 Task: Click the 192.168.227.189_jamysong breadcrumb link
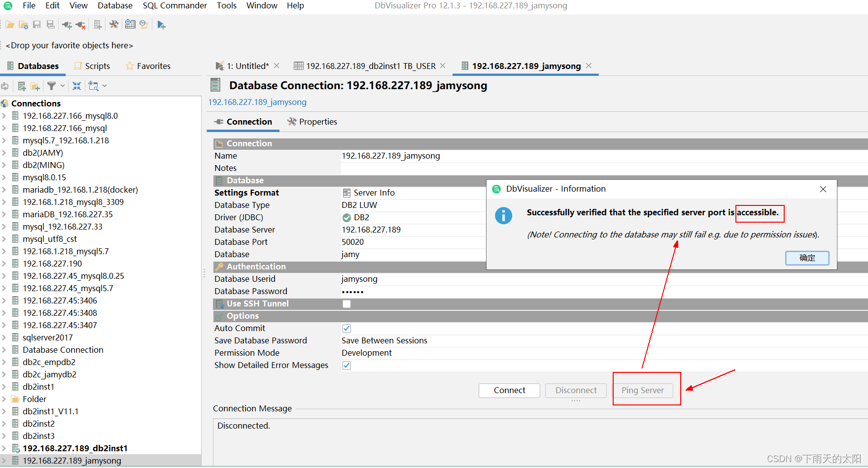[x=257, y=102]
